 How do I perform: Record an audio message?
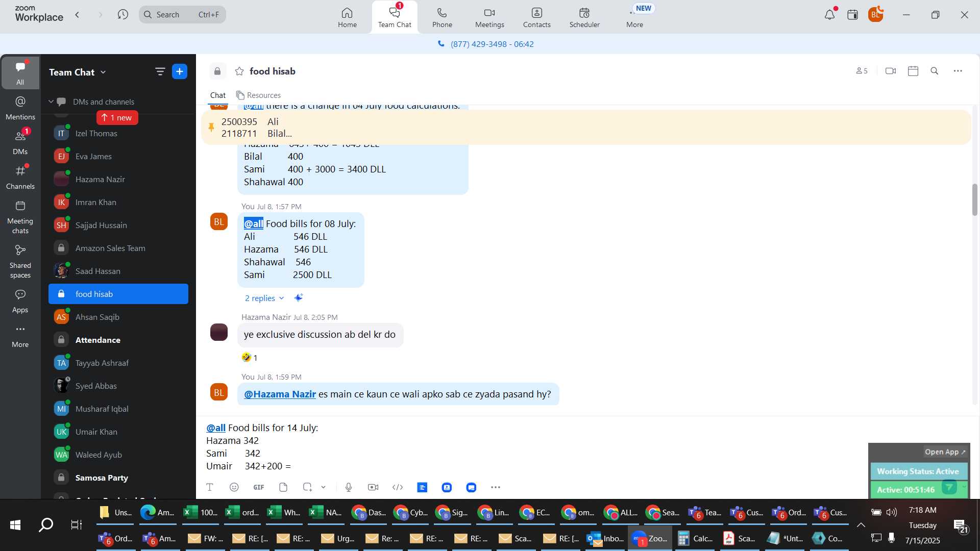pos(349,487)
